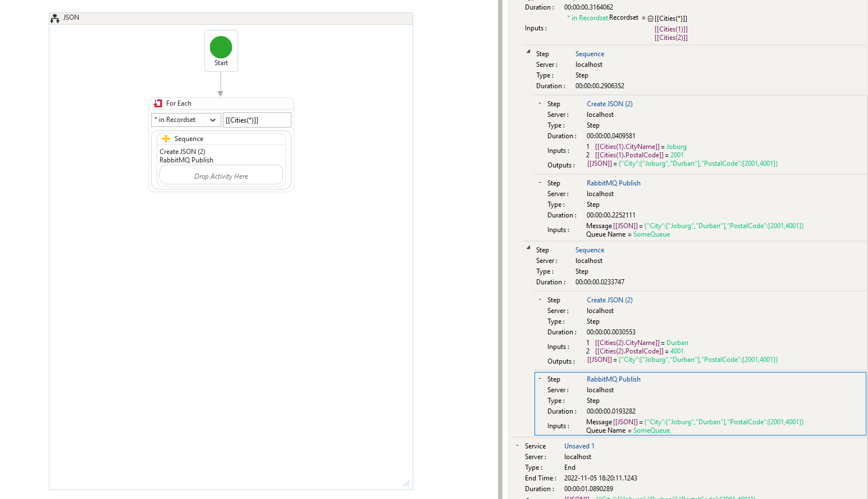Select RabbitMQ Publish inside the Sequence

pyautogui.click(x=186, y=160)
